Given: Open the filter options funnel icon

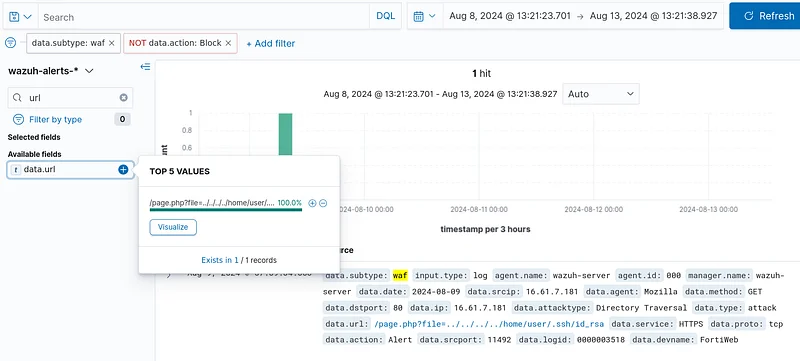Looking at the screenshot, I should [10, 43].
